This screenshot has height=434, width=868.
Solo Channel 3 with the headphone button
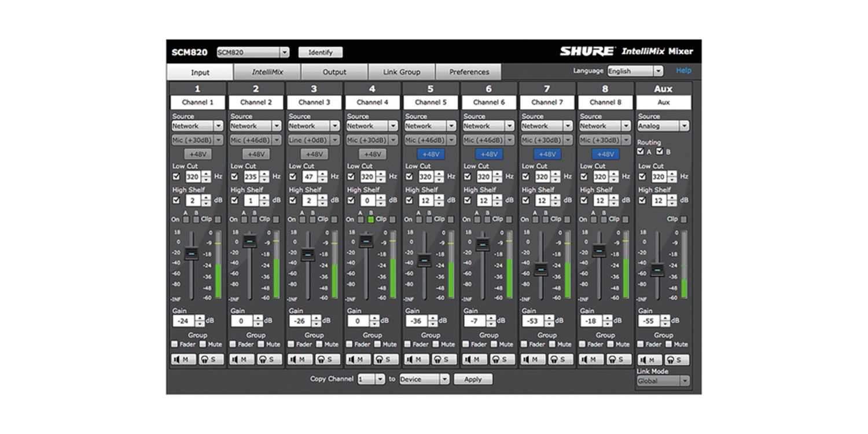pos(328,359)
